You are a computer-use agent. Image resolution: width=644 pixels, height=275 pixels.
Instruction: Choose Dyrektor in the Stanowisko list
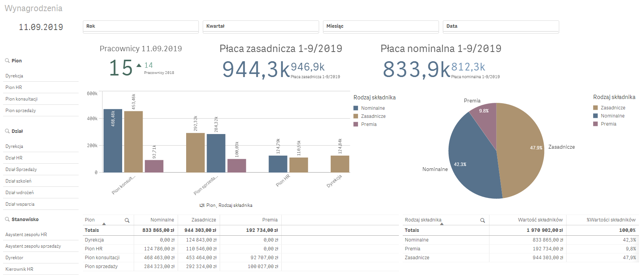(15, 258)
